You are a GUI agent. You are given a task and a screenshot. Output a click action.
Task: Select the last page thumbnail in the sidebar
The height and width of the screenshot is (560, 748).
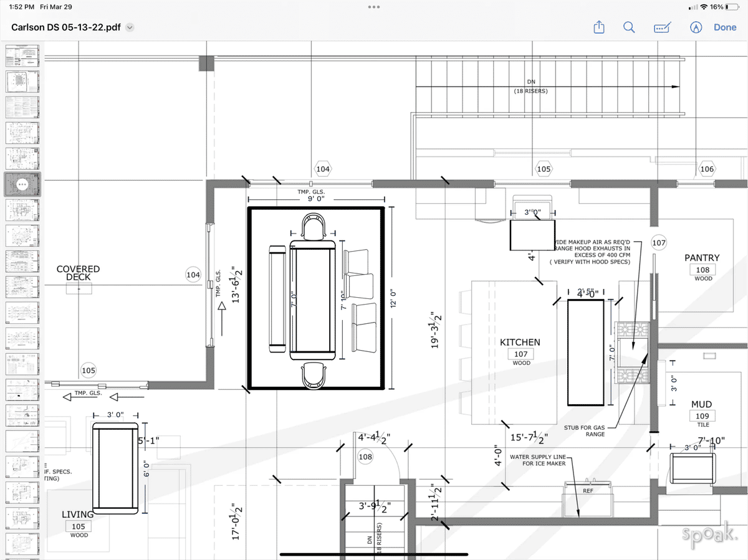[22, 544]
